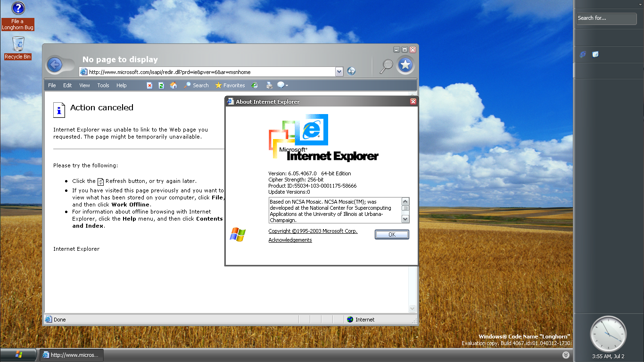Screen dimensions: 644x362
Task: Click the Update Versions:0 text
Action: 289,192
